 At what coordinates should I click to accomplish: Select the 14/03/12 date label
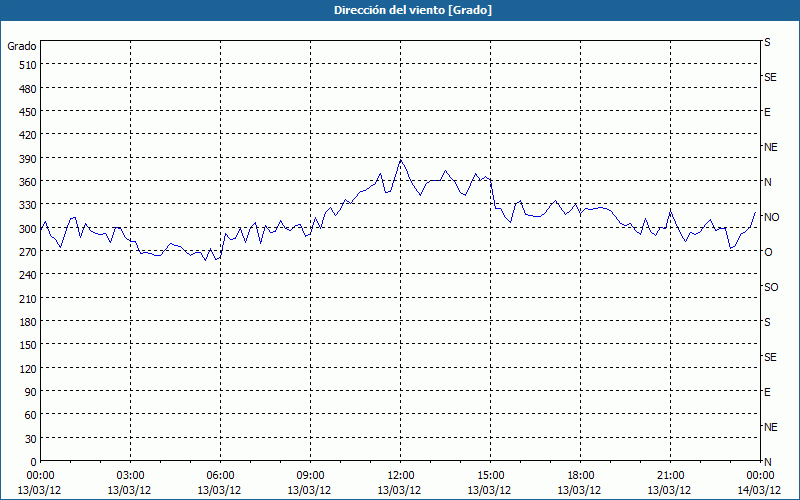click(x=759, y=490)
